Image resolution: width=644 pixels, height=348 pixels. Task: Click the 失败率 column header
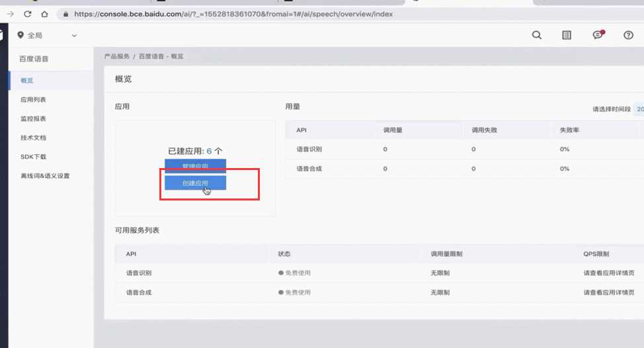[x=569, y=130]
